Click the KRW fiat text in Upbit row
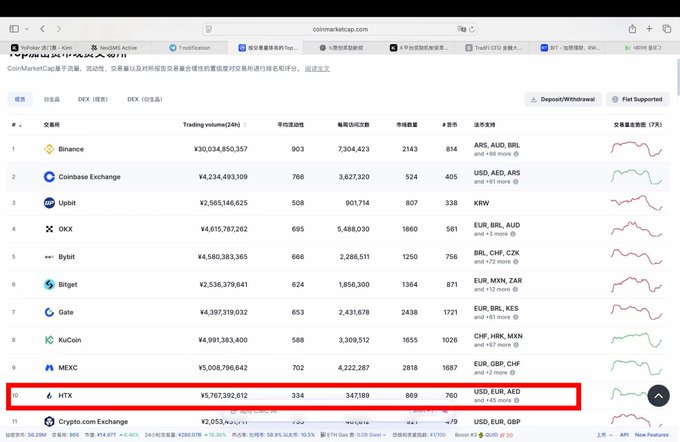Screen dimensions: 680x442 481,203
